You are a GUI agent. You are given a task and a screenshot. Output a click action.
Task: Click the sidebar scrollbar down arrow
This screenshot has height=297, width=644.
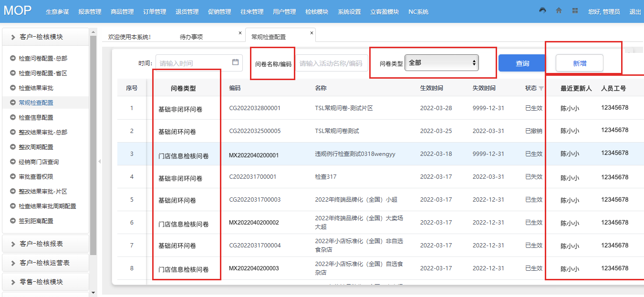(93, 292)
